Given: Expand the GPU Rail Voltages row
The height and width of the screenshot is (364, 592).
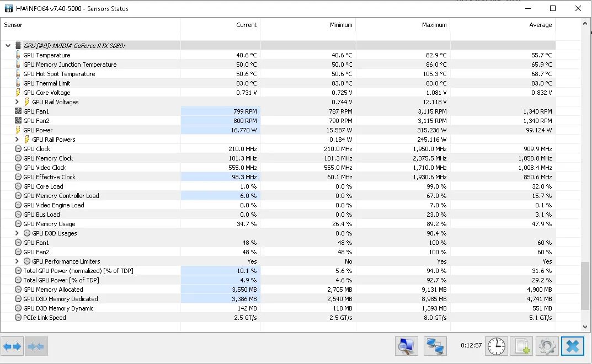Looking at the screenshot, I should pyautogui.click(x=17, y=102).
